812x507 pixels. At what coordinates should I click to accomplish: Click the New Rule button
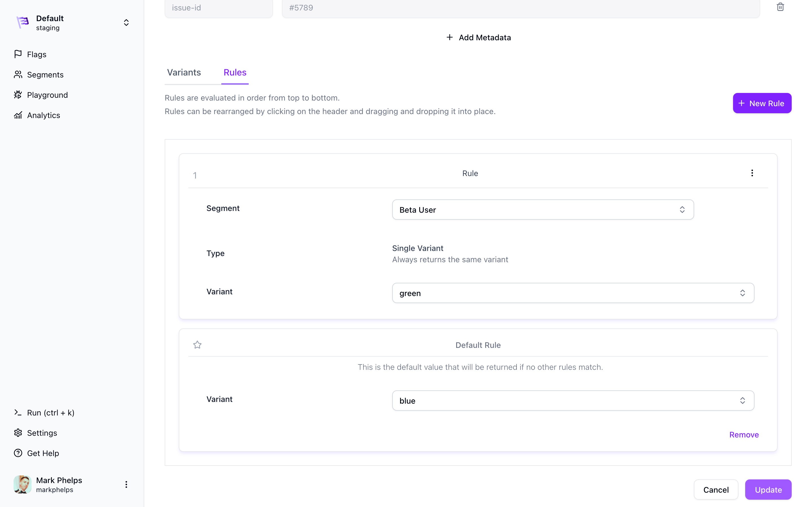(x=762, y=103)
